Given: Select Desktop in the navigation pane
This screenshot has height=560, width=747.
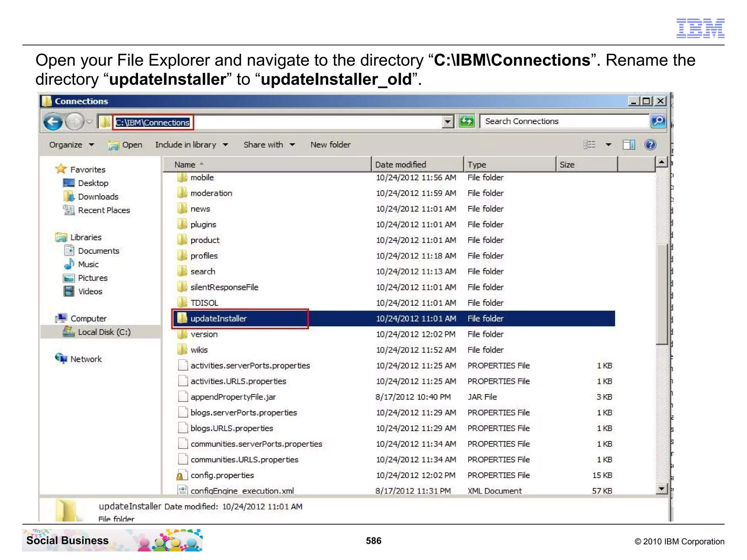Looking at the screenshot, I should (86, 183).
